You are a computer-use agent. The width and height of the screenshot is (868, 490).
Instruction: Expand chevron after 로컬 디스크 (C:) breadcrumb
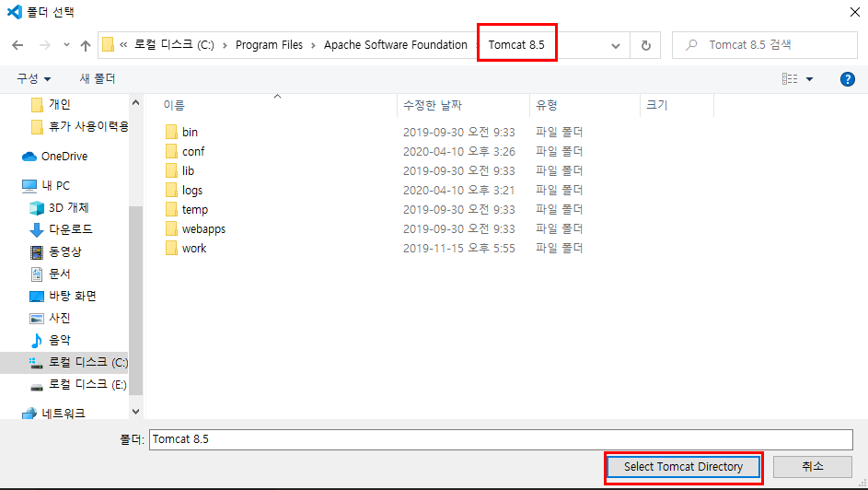point(225,45)
